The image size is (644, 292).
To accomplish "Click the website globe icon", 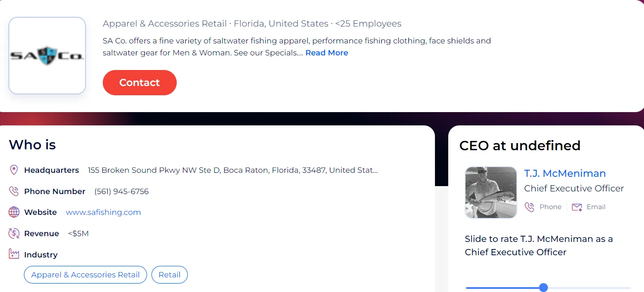I will click(14, 212).
